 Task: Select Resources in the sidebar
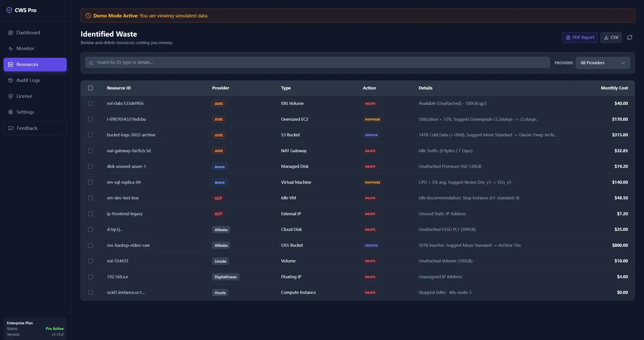(x=35, y=64)
